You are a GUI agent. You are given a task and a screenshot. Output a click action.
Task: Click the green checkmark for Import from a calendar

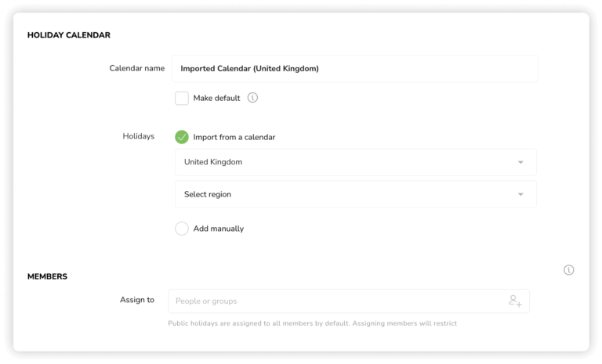[182, 137]
